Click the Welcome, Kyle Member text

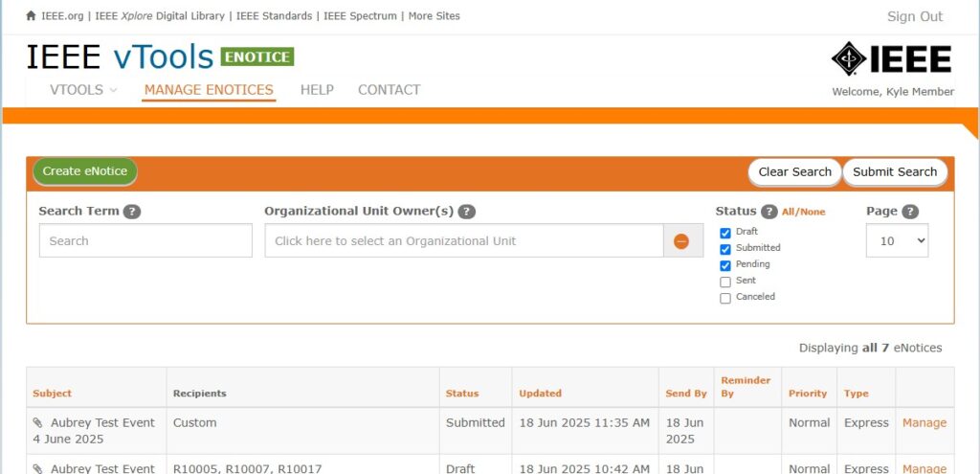tap(893, 92)
